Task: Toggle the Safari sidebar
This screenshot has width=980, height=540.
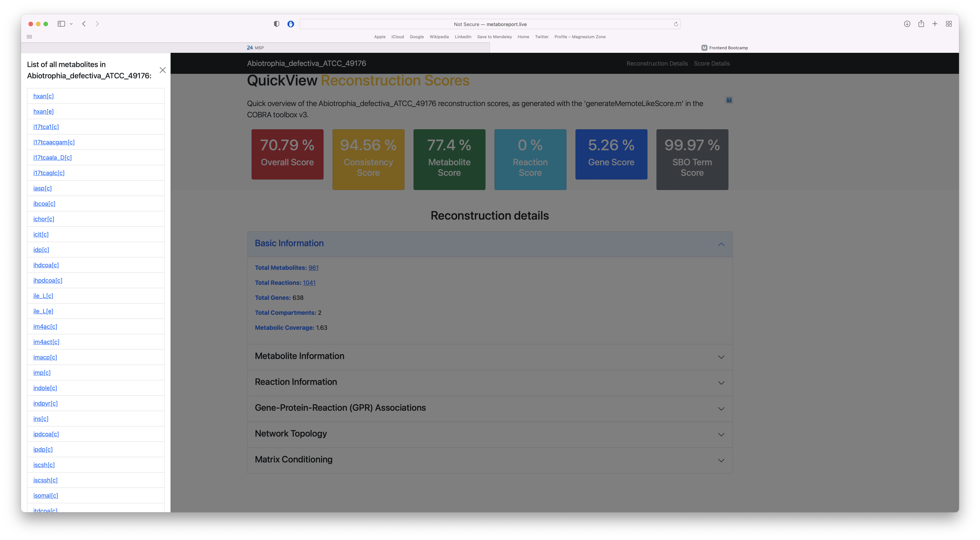Action: pyautogui.click(x=61, y=24)
